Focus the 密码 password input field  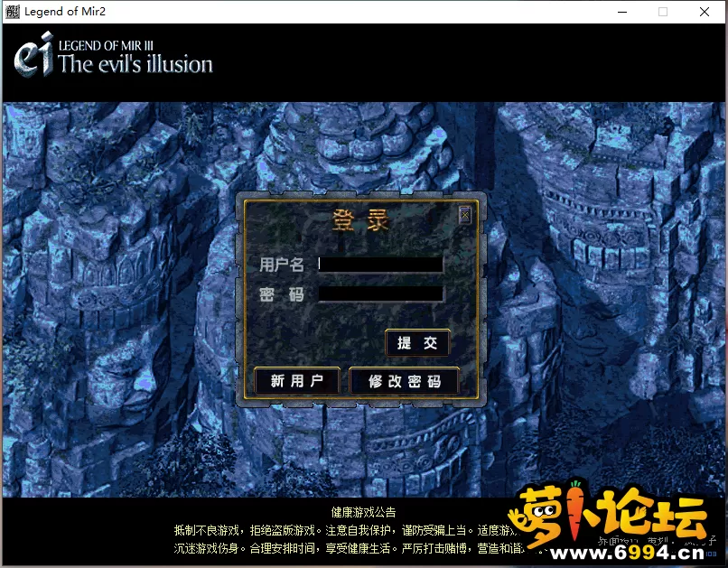tap(380, 293)
